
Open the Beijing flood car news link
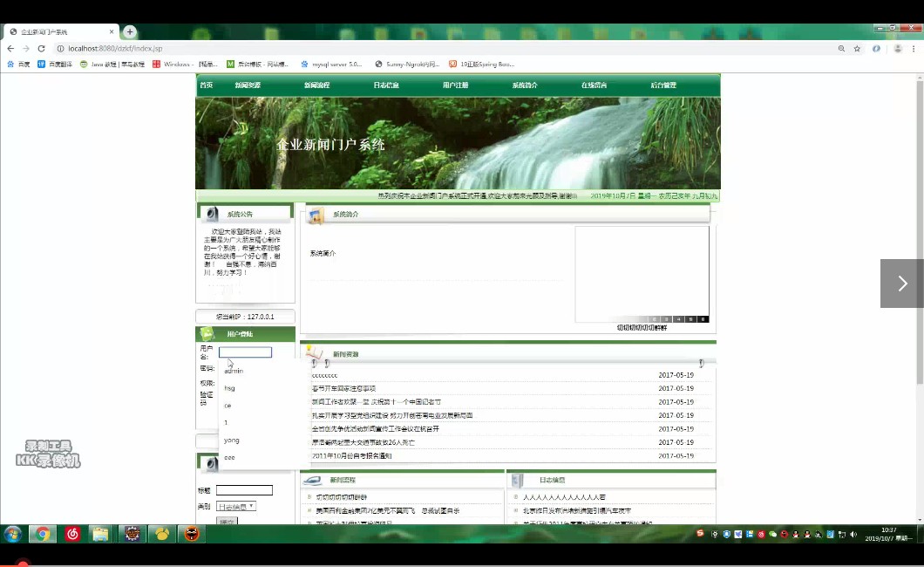point(576,511)
